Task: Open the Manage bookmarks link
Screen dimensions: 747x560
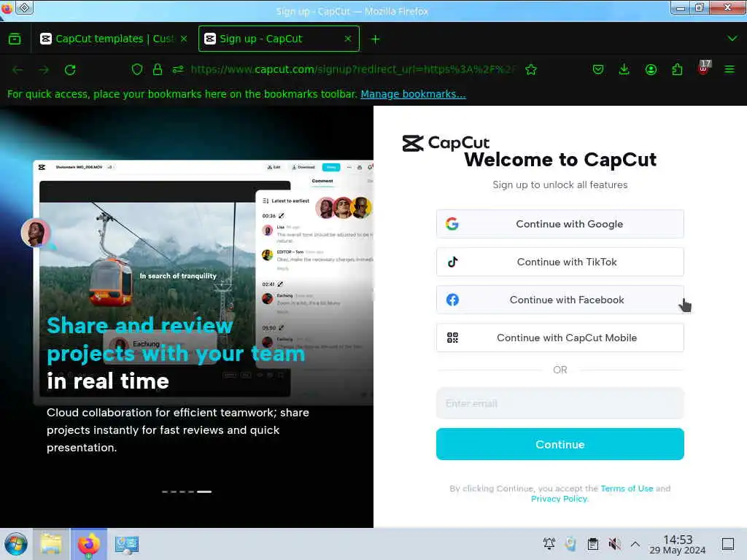Action: pos(413,94)
